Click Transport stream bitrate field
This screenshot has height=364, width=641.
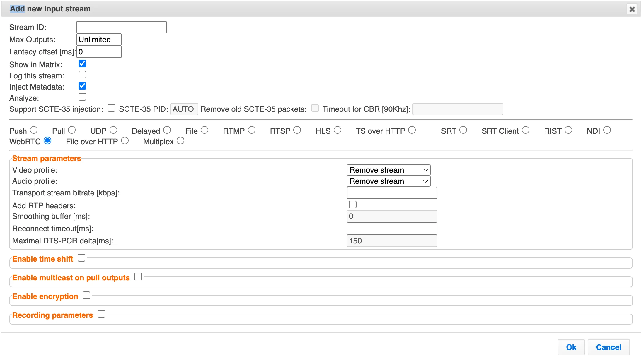click(392, 193)
